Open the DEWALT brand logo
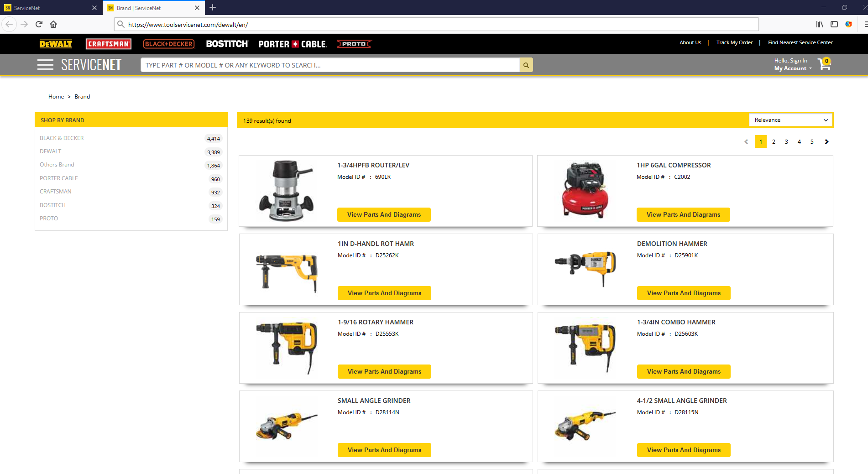Viewport: 868px width, 474px height. coord(55,44)
